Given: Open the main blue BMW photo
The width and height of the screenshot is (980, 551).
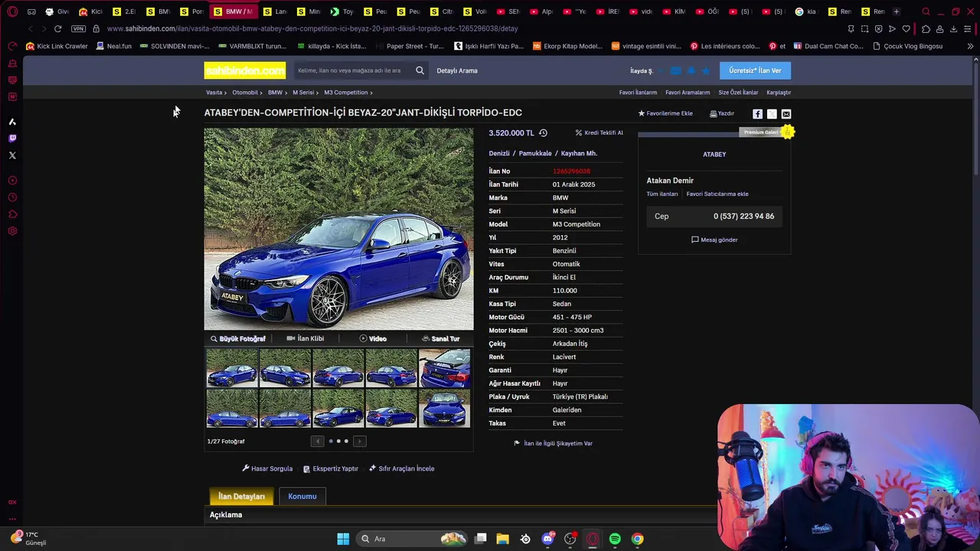Looking at the screenshot, I should [x=338, y=229].
